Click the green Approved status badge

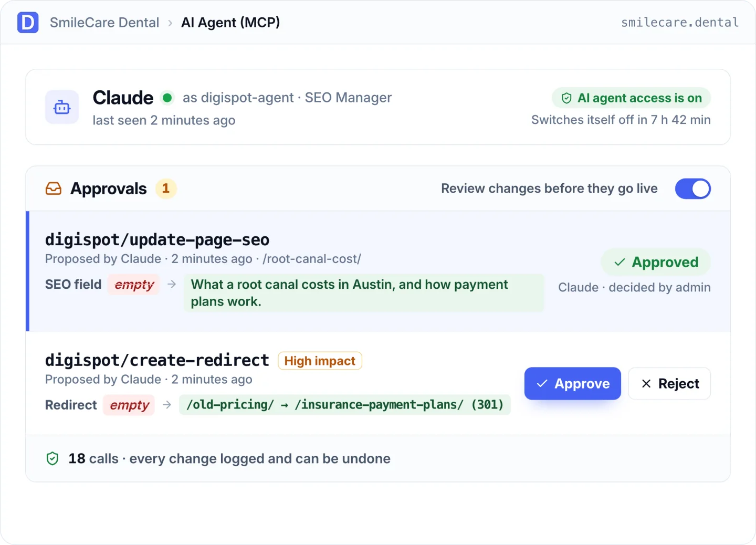tap(656, 262)
